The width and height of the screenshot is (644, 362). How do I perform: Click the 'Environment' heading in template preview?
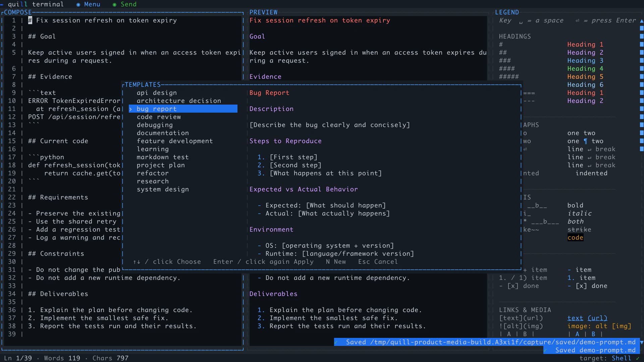coord(271,230)
